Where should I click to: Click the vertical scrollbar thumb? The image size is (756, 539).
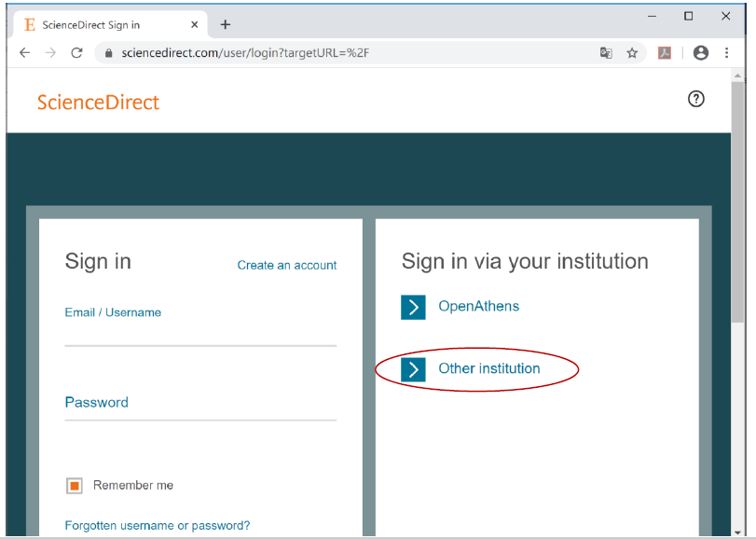737,202
